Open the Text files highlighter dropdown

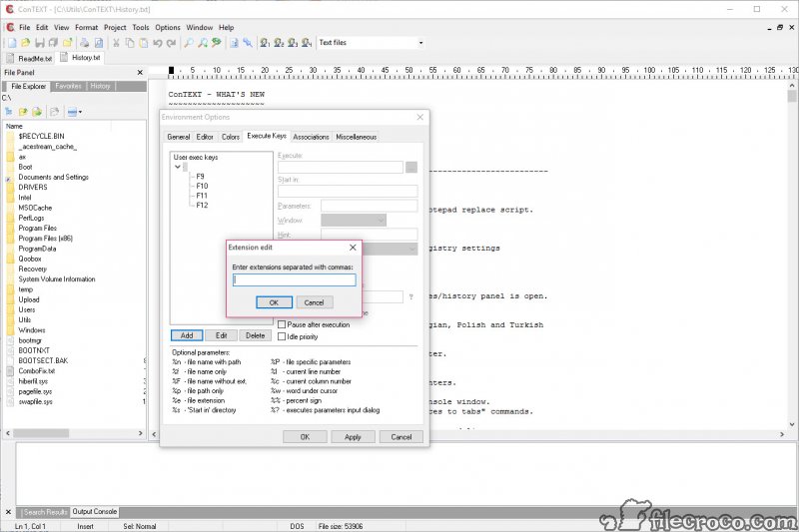click(420, 43)
